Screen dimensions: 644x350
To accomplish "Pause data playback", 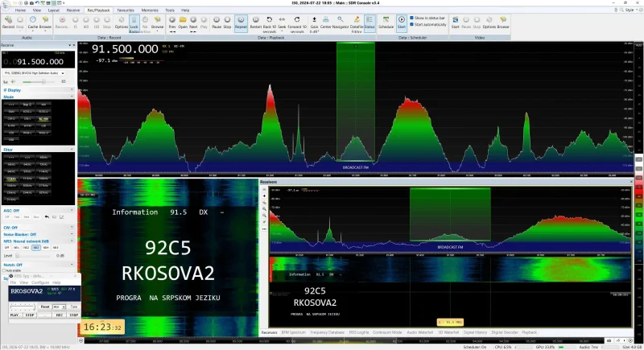I will (x=217, y=23).
